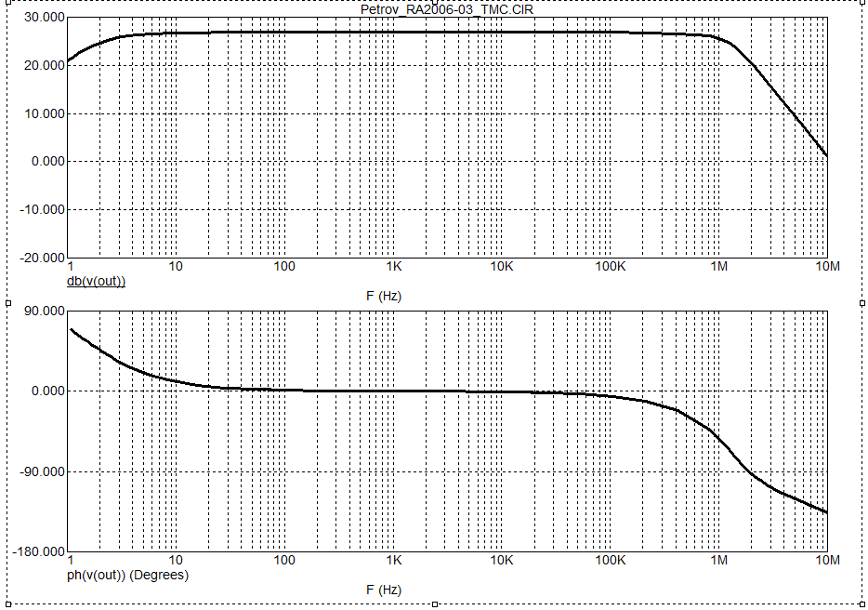Grab the bottom-center selection handle of the frame
Viewport: 868px width, 610px height.
435,603
